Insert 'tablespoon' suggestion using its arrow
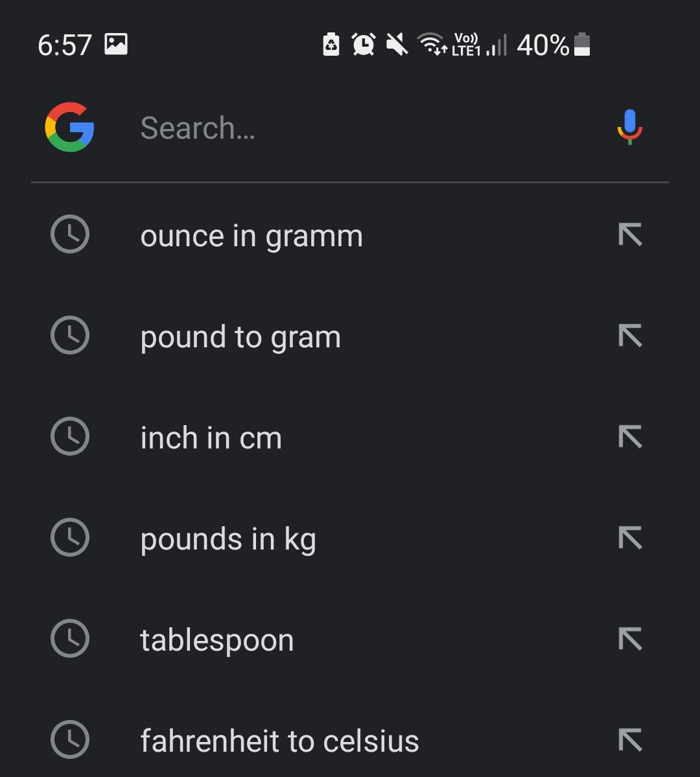The width and height of the screenshot is (700, 777). [629, 639]
